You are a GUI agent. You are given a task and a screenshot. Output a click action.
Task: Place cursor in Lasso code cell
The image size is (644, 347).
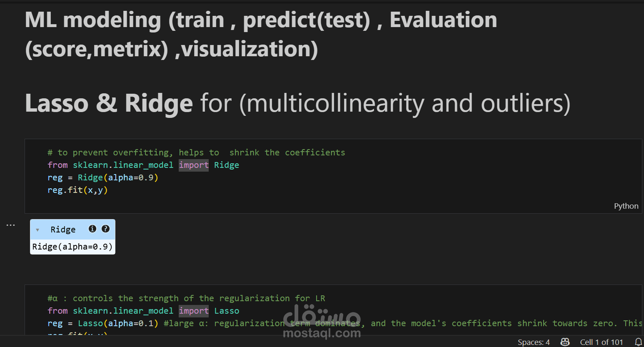click(417, 311)
